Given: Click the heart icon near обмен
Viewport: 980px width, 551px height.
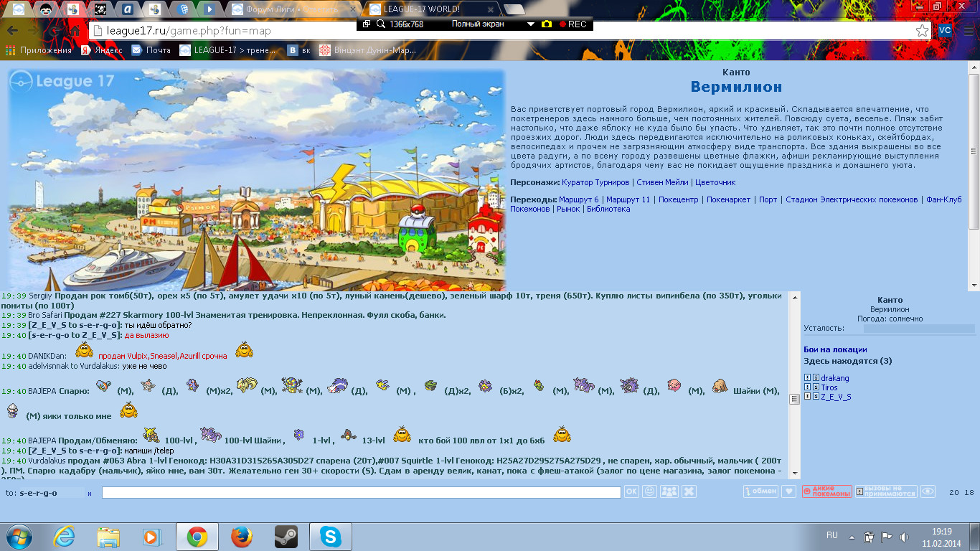Looking at the screenshot, I should coord(788,491).
